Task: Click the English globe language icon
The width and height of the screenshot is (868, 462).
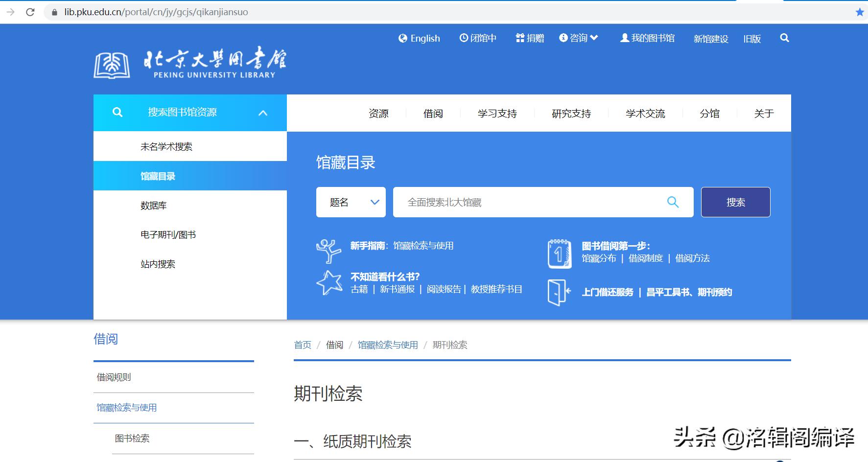Action: 402,38
